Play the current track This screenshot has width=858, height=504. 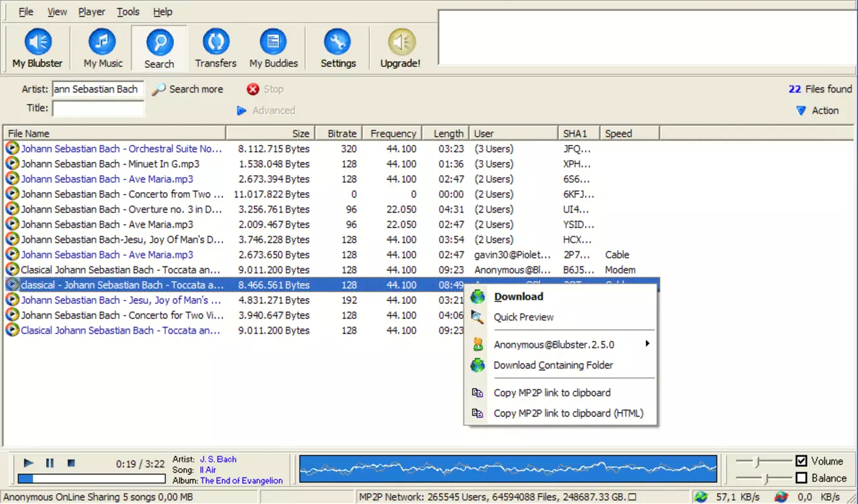[x=28, y=463]
